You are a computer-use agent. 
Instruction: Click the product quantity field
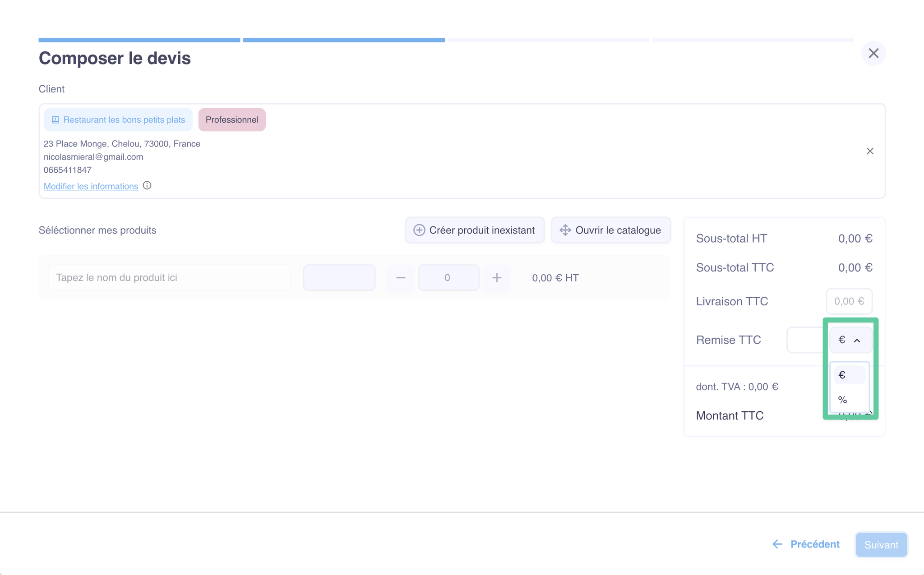[448, 278]
